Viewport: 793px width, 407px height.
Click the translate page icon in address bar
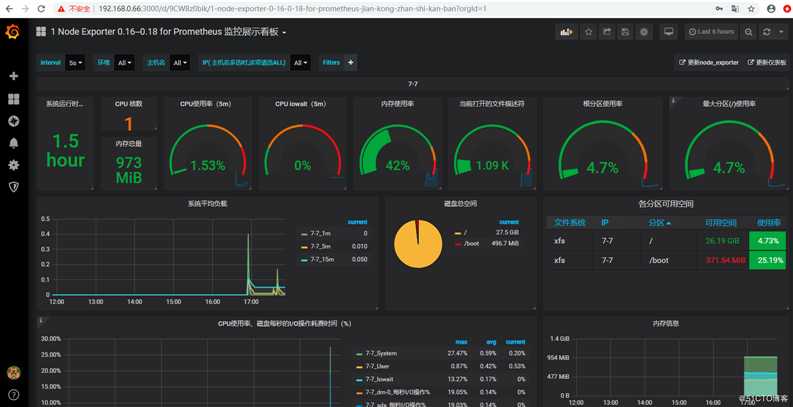pyautogui.click(x=734, y=9)
